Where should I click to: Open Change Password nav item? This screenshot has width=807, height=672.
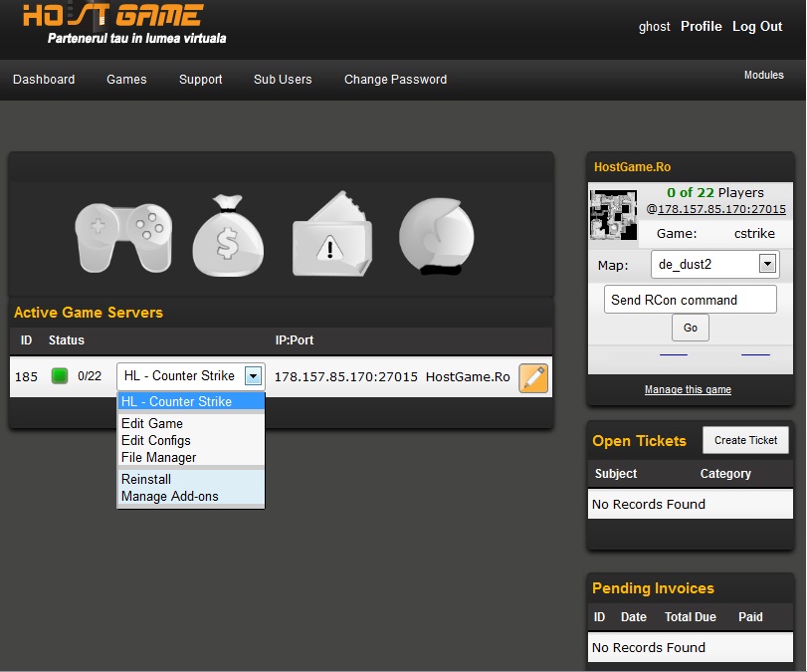click(395, 80)
